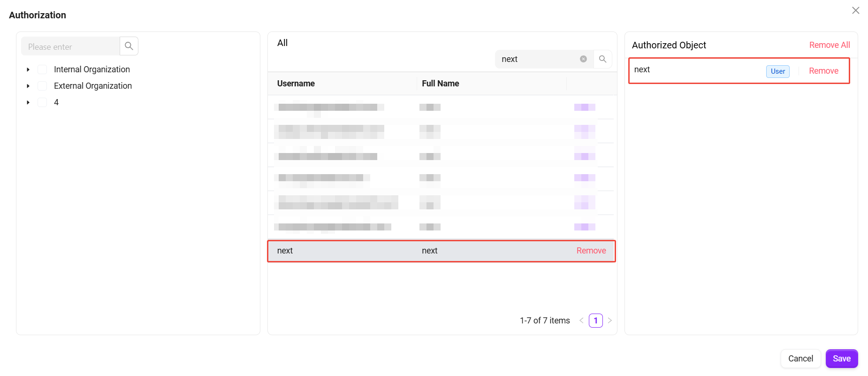Viewport: 868px width, 376px height.
Task: Go to the next page arrow
Action: pyautogui.click(x=610, y=321)
